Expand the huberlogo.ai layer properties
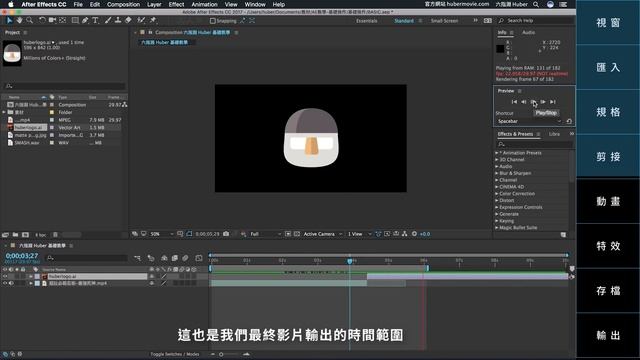This screenshot has width=640, height=360. [31, 276]
